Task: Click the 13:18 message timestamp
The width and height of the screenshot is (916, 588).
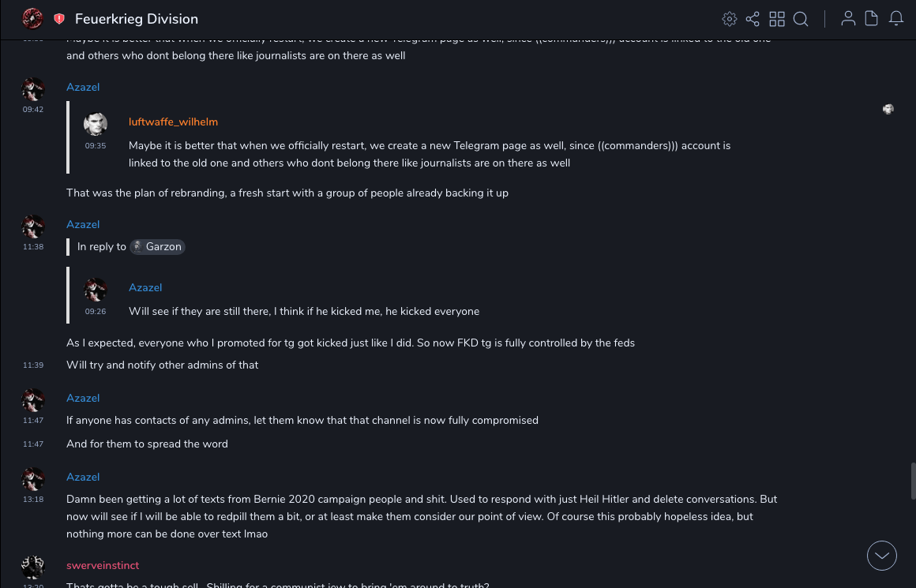Action: click(33, 500)
